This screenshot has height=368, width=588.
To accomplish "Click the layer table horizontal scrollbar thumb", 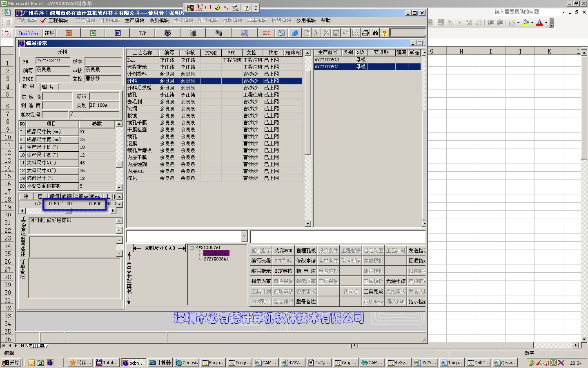I will click(68, 211).
